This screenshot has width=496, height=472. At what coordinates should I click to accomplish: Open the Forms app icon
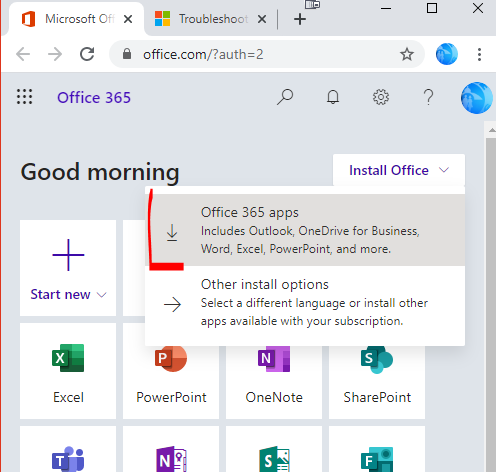377,459
